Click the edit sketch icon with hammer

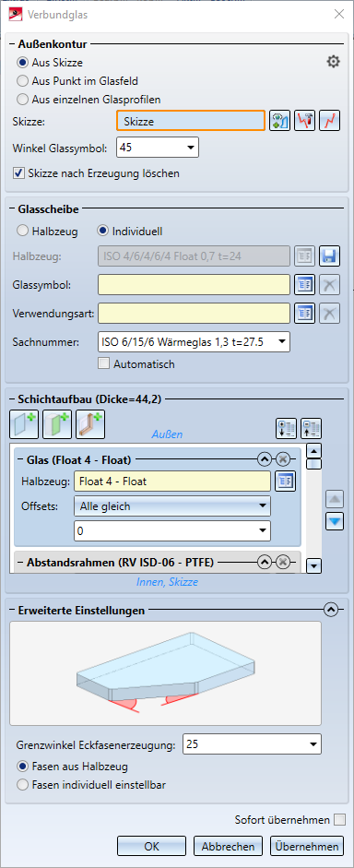coord(305,121)
